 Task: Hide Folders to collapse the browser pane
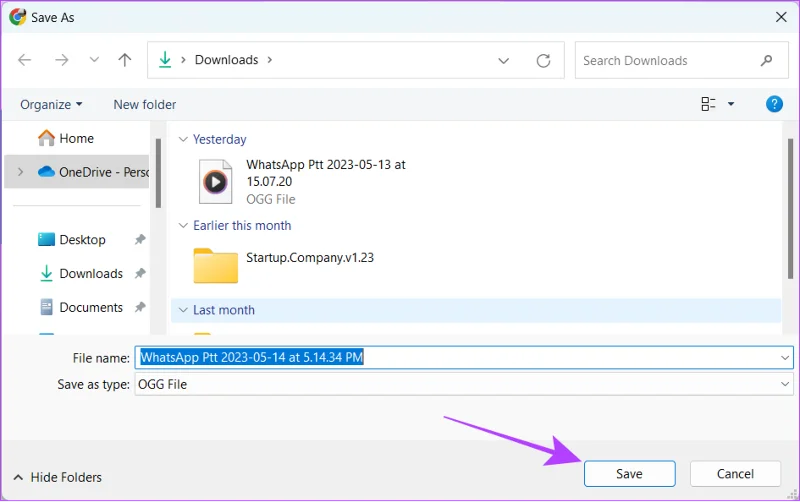(x=58, y=478)
